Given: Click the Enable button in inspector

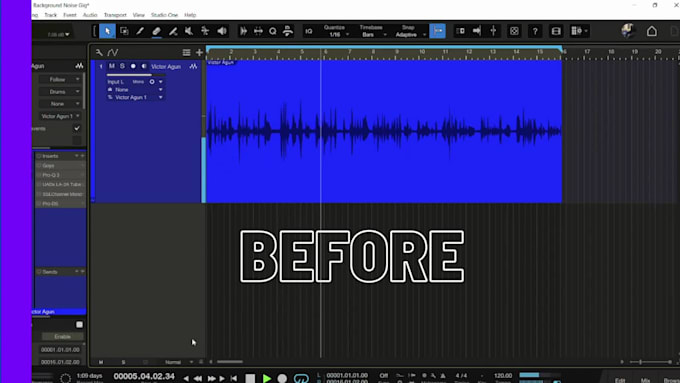Looking at the screenshot, I should [x=62, y=337].
